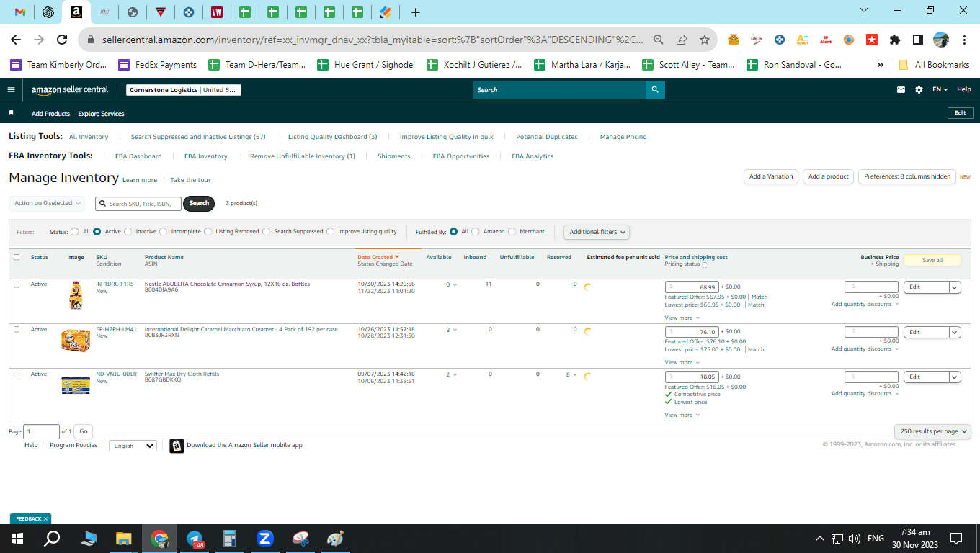Select the Incomplete status filter
Screen dimensions: 980x553
[x=164, y=232]
